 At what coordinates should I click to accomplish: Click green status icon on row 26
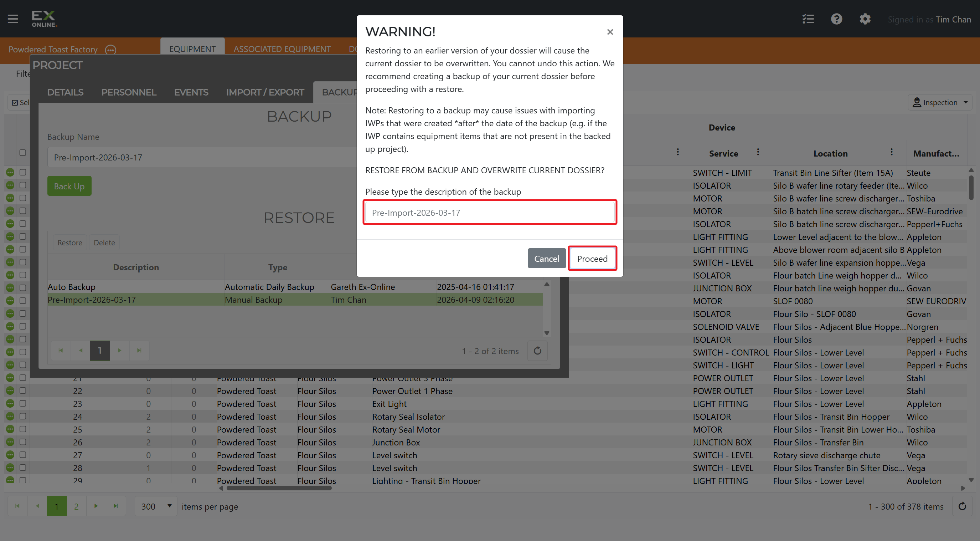(10, 442)
